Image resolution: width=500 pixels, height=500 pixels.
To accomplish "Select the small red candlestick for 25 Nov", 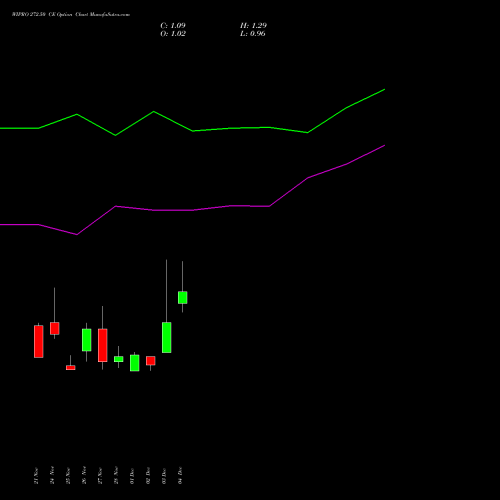I will (x=71, y=367).
